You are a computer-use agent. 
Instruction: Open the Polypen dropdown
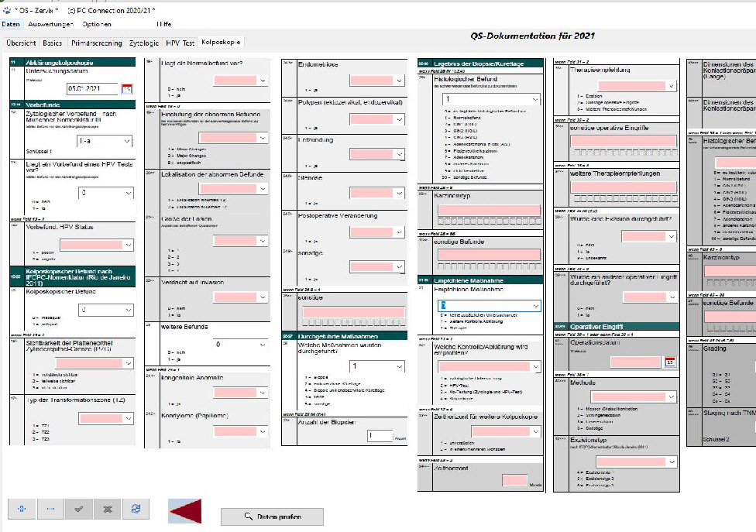point(376,118)
